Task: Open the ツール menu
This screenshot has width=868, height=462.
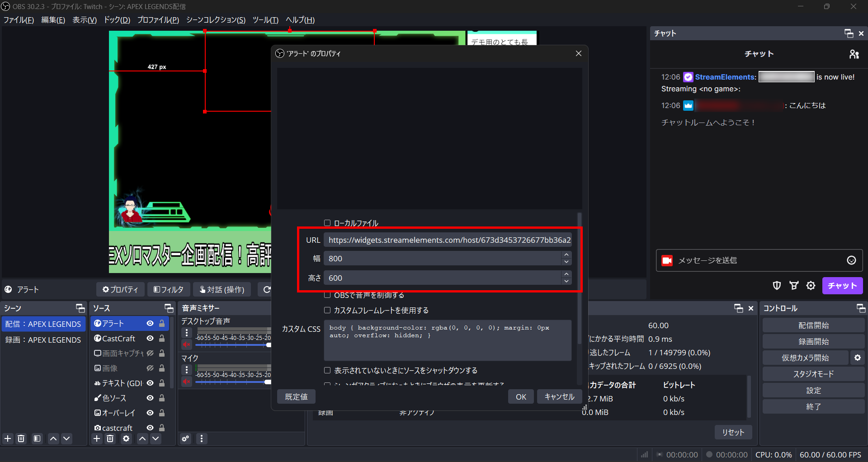Action: (x=265, y=20)
